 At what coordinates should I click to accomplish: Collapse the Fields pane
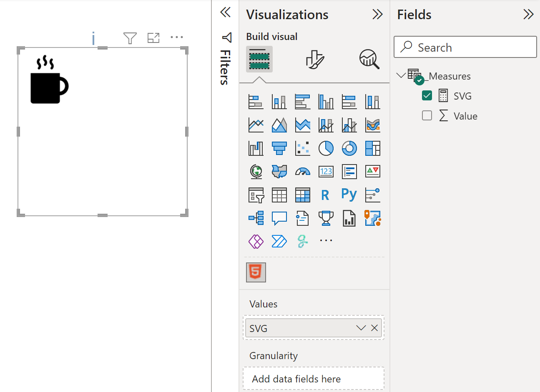tap(528, 14)
